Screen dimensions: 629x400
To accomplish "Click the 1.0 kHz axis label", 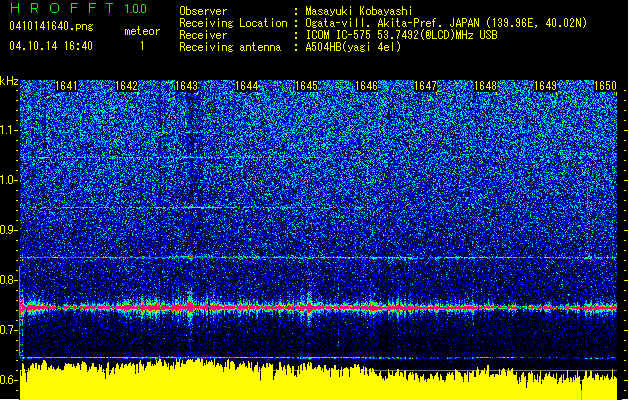I will [x=9, y=180].
